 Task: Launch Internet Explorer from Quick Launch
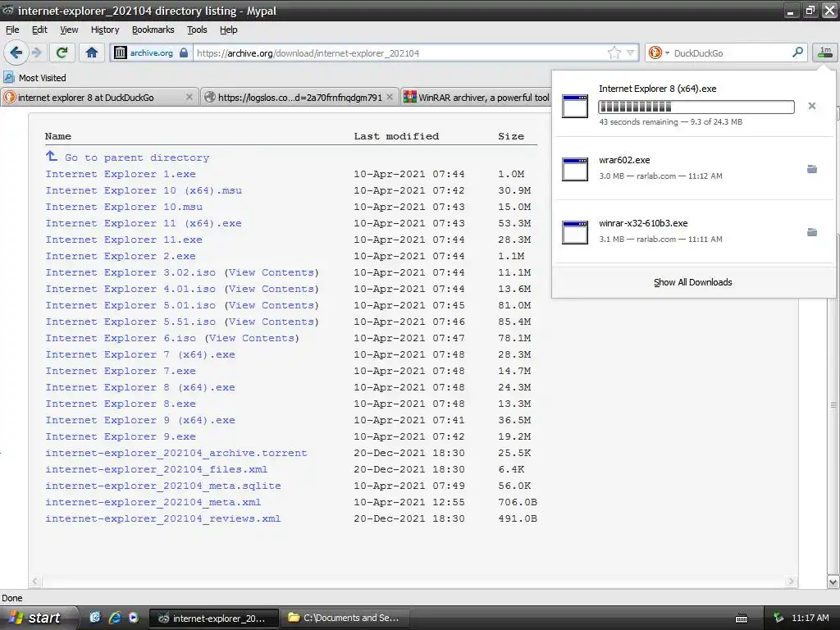coord(115,618)
